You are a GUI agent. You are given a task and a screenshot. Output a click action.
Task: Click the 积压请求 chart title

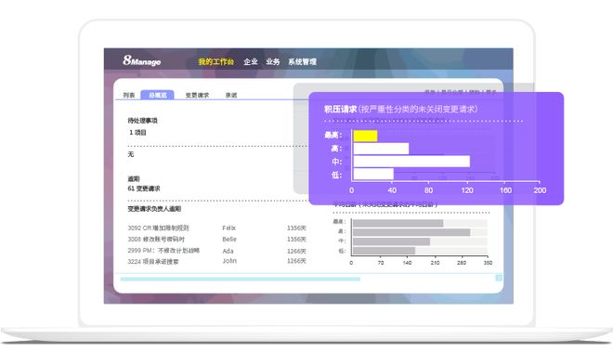tap(400, 109)
